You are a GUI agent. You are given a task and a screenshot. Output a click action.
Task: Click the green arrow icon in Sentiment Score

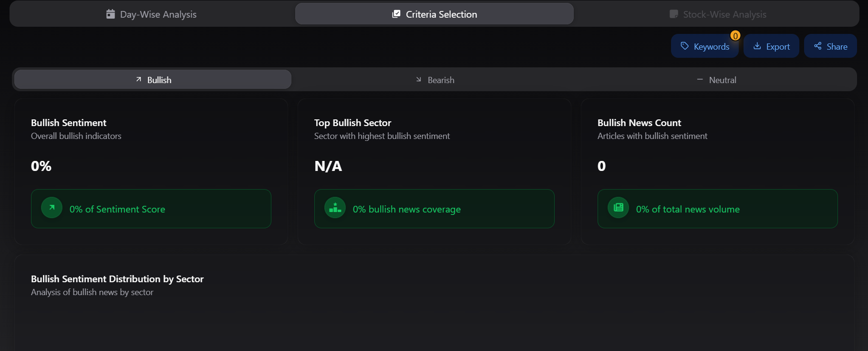click(x=52, y=208)
